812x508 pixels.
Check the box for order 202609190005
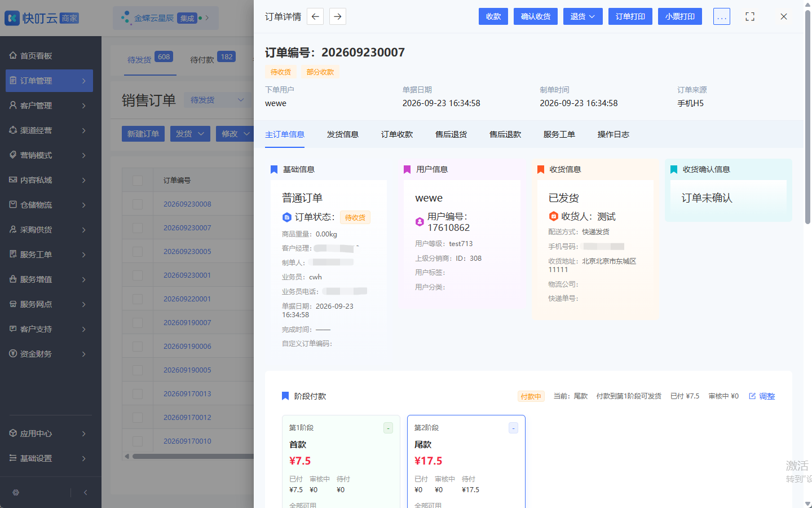[x=138, y=370]
